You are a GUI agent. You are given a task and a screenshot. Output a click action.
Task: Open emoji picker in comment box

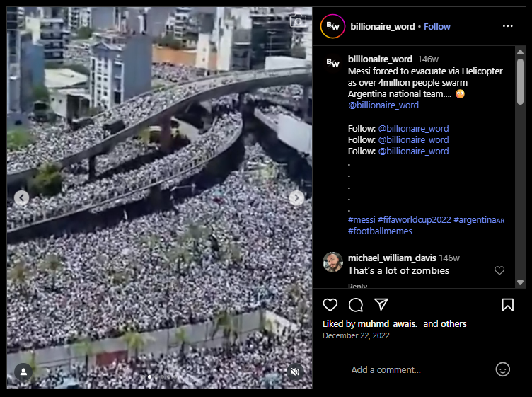pyautogui.click(x=502, y=369)
